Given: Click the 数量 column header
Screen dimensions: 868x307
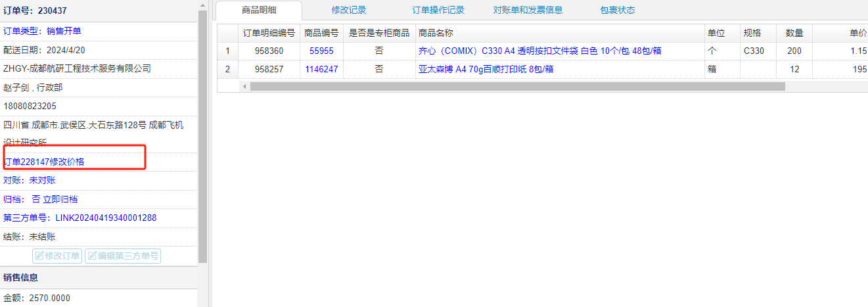Looking at the screenshot, I should point(794,33).
